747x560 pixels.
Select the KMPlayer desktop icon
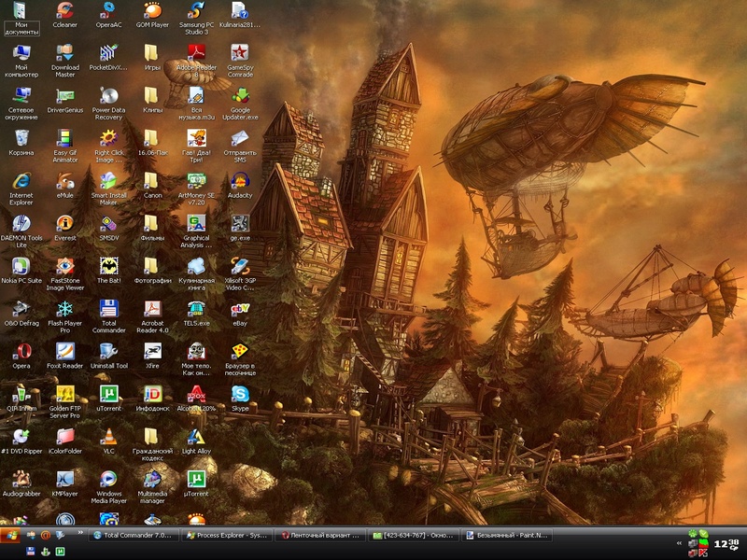(65, 479)
